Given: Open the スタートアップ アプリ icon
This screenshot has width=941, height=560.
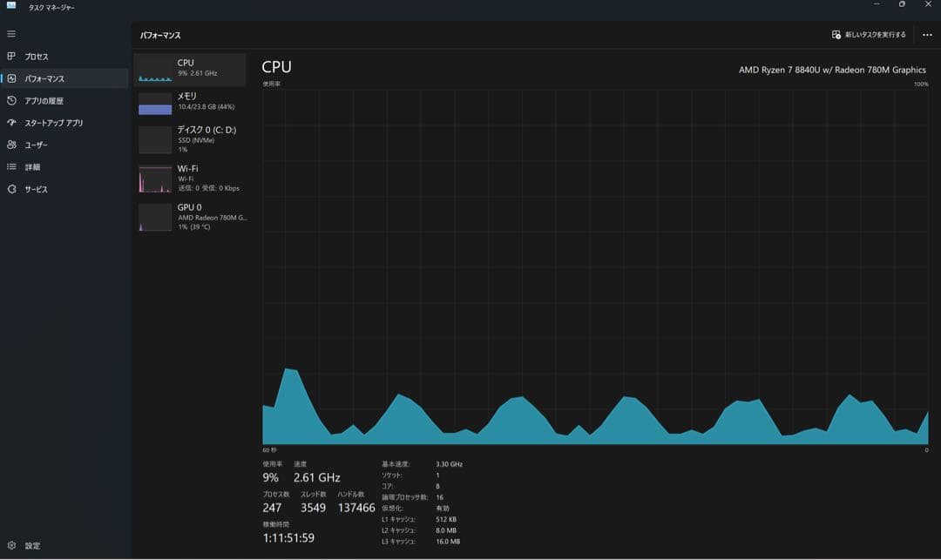Looking at the screenshot, I should click(11, 123).
